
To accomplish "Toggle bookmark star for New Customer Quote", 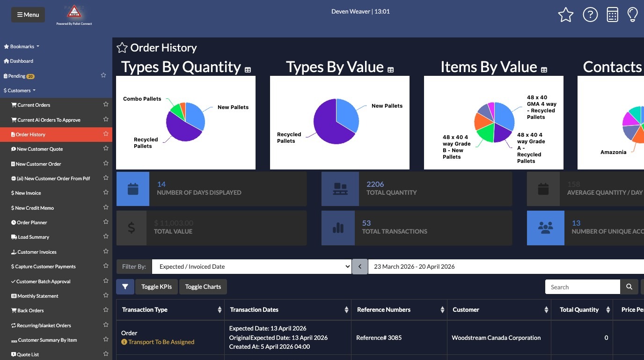I will click(x=106, y=148).
